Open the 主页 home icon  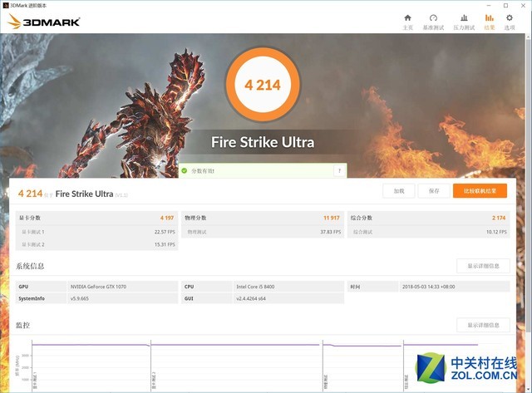pos(408,18)
